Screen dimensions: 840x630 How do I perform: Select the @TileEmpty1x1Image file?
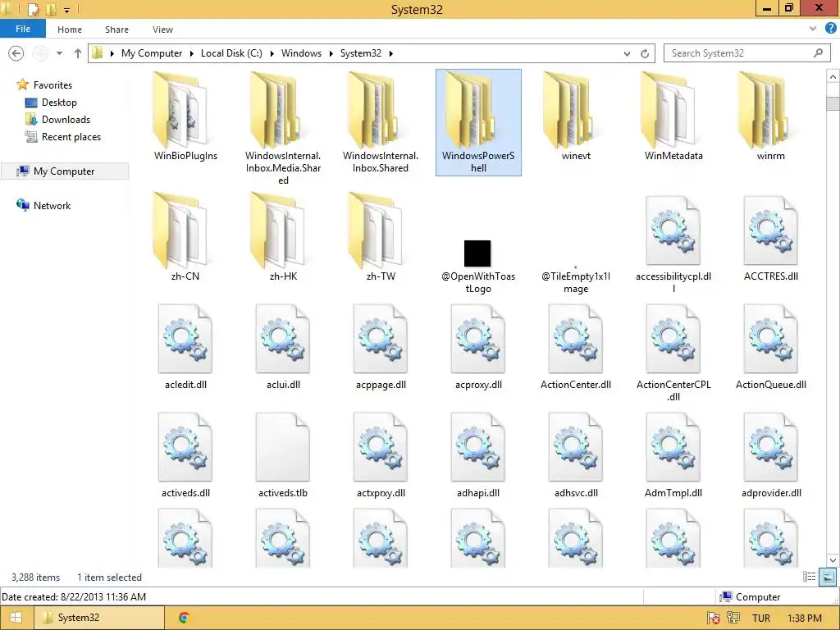576,279
